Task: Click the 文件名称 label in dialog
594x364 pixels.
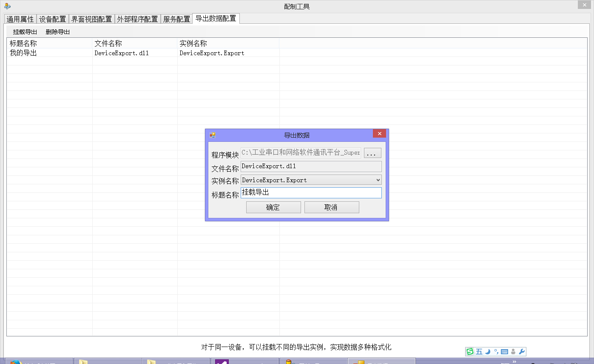Action: (x=225, y=169)
